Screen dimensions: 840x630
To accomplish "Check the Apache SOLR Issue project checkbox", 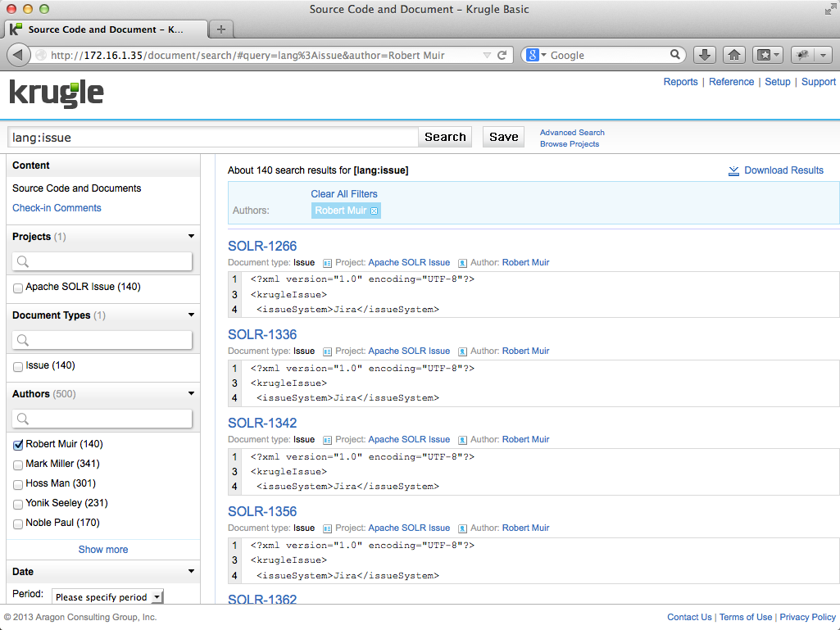I will [x=18, y=288].
